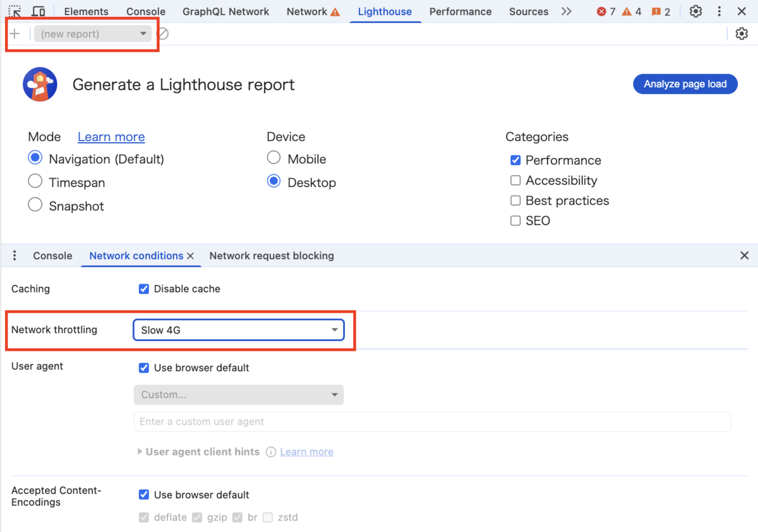758x532 pixels.
Task: Click the Categories heading
Action: tap(537, 137)
